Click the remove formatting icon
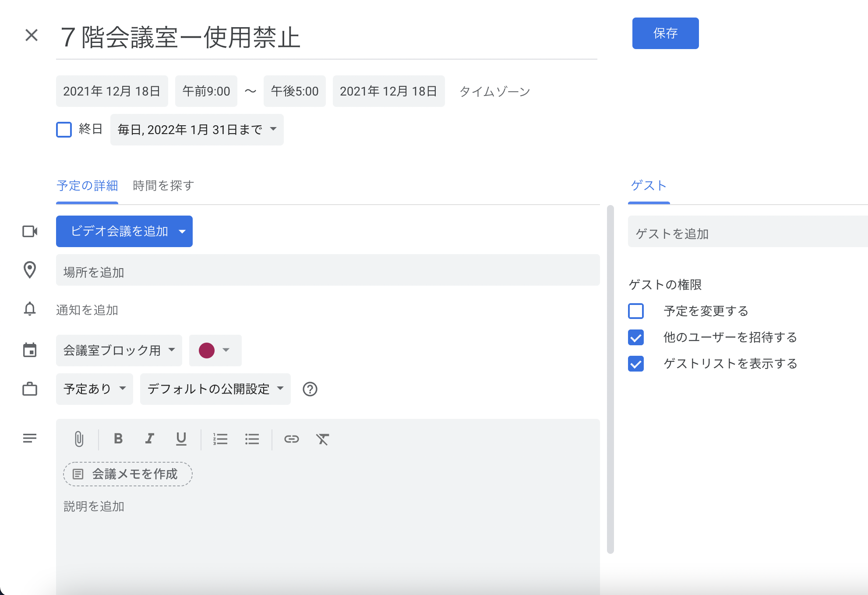Screen dimensions: 868x595 point(323,439)
